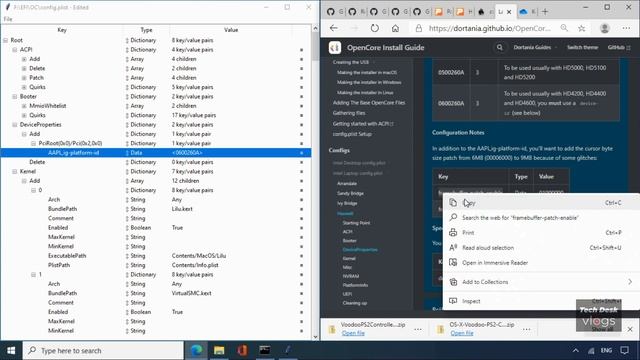Screen dimensions: 640x360
Task: Open a new browser tab
Action: (545, 12)
